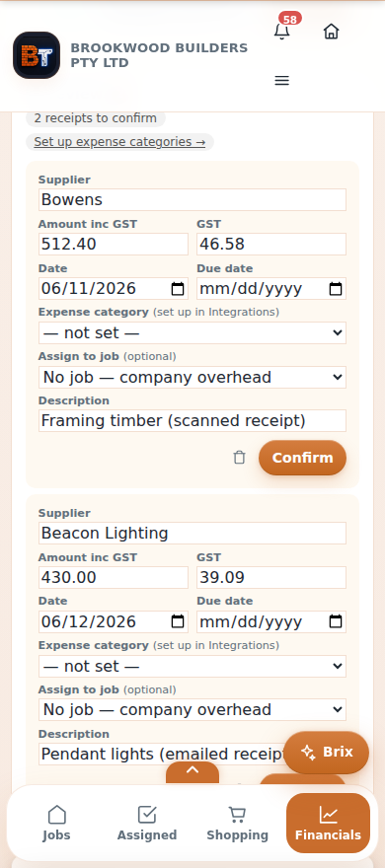The image size is (385, 868).
Task: Expand Expense category dropdown for Bowens
Action: (x=192, y=332)
